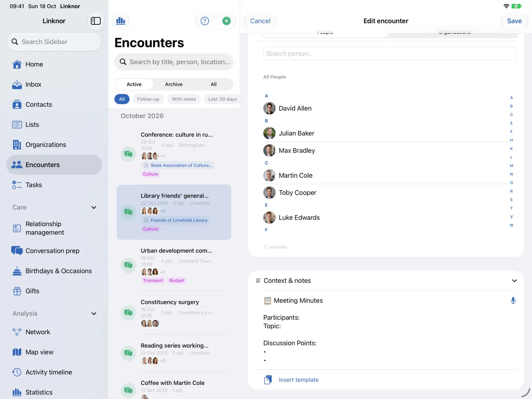Viewport: 532px width, 399px height.
Task: Enable the Last 30 days filter chip
Action: click(x=222, y=99)
